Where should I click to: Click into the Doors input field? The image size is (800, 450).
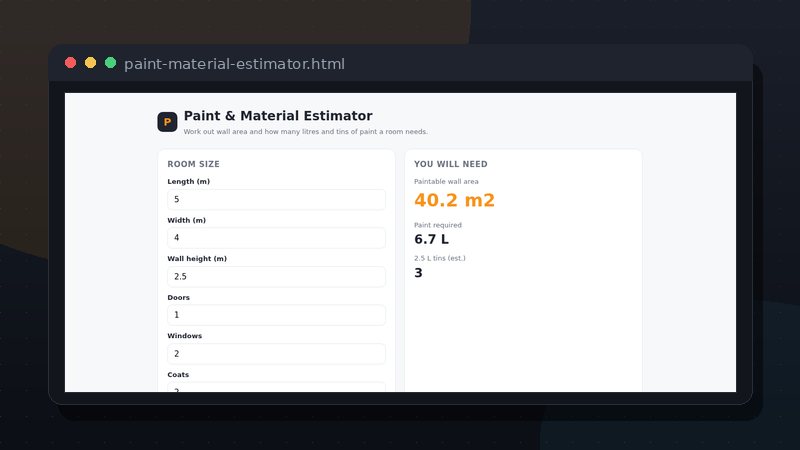click(x=277, y=315)
